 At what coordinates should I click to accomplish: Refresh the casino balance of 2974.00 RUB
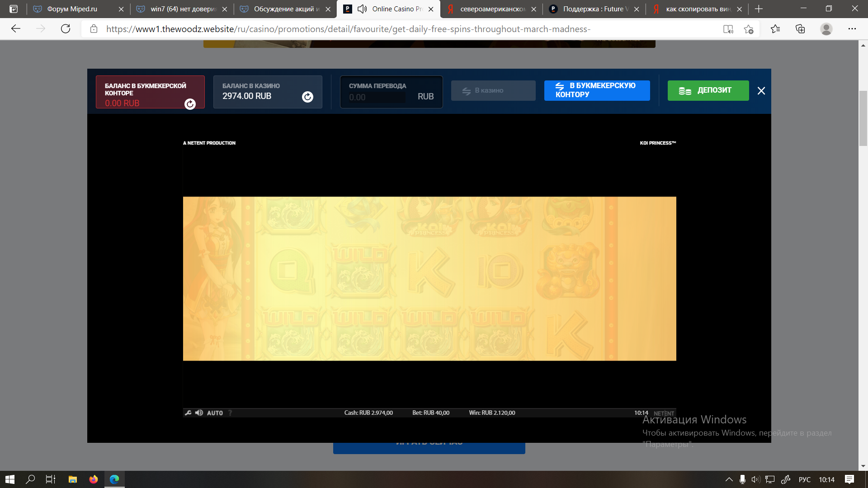point(307,97)
